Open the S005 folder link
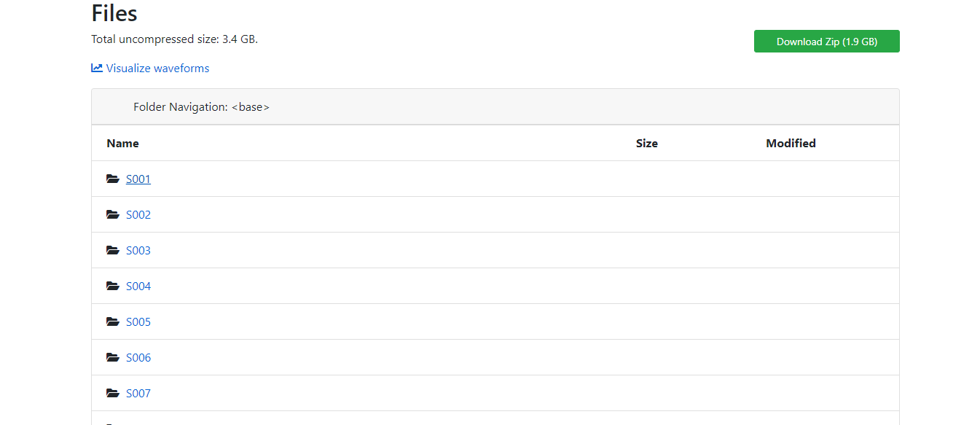This screenshot has height=425, width=980. [138, 321]
